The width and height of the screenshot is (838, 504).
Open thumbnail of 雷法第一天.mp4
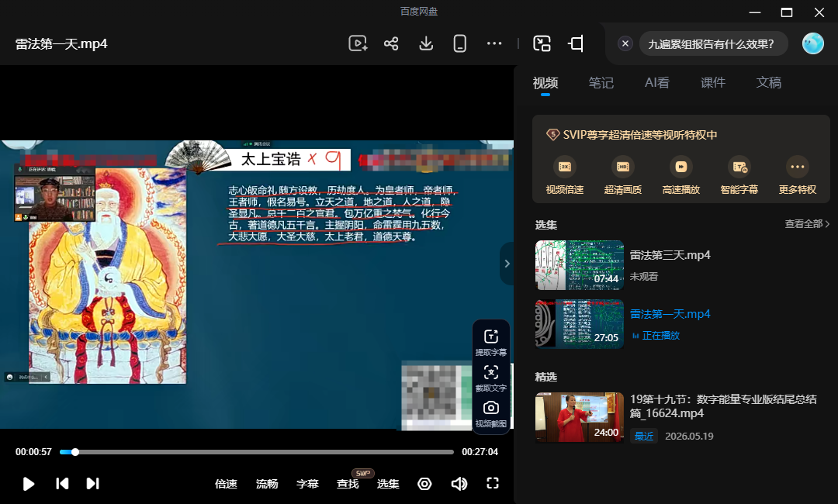[x=580, y=323]
